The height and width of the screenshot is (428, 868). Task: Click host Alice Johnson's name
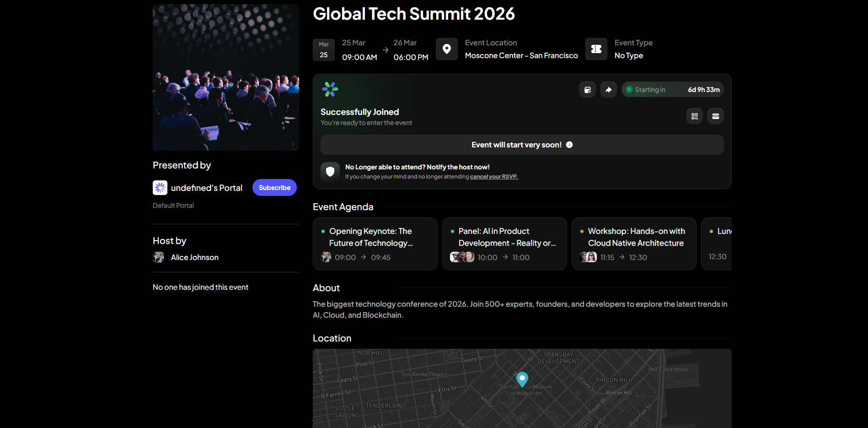pyautogui.click(x=194, y=257)
